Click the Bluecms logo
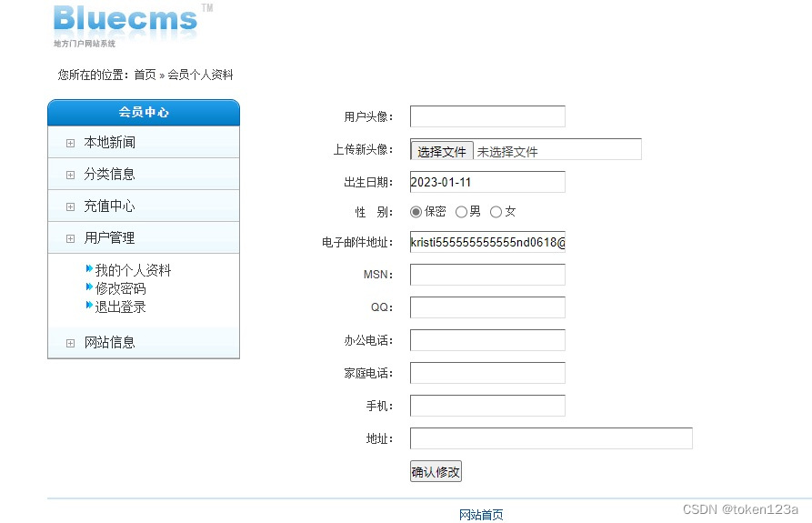 pos(133,25)
